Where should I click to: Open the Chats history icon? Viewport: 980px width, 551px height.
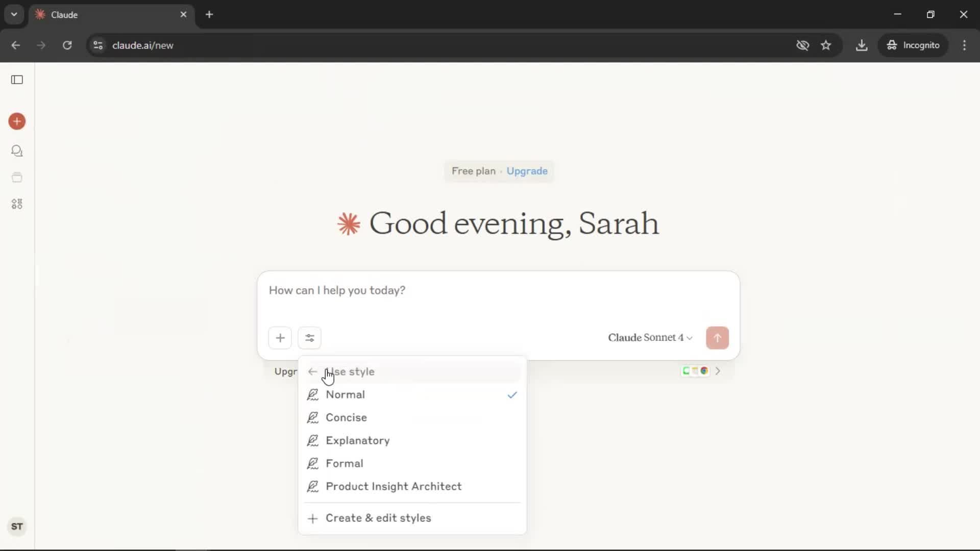(17, 151)
